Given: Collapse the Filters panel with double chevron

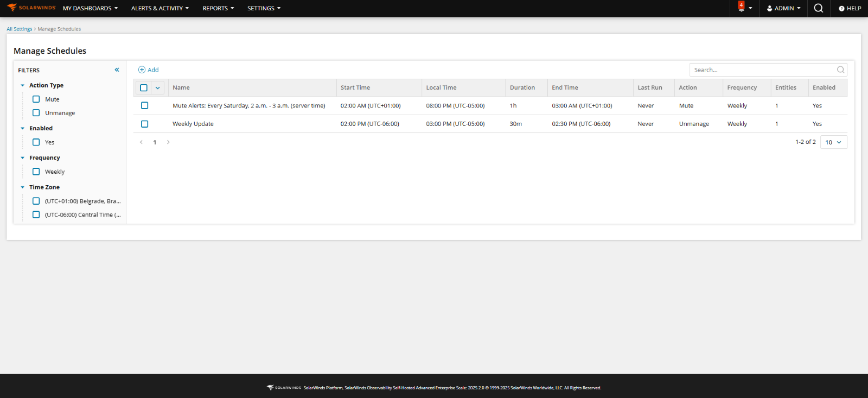Looking at the screenshot, I should 117,70.
